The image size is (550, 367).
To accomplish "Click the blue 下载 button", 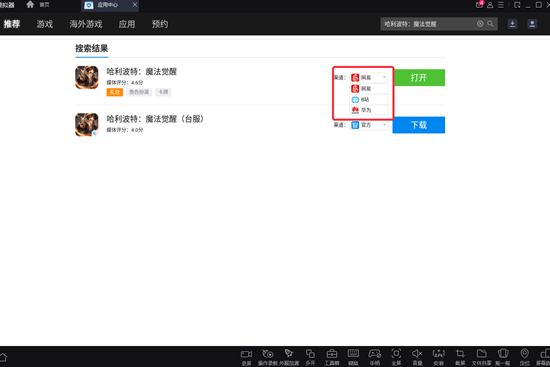I will pyautogui.click(x=419, y=125).
